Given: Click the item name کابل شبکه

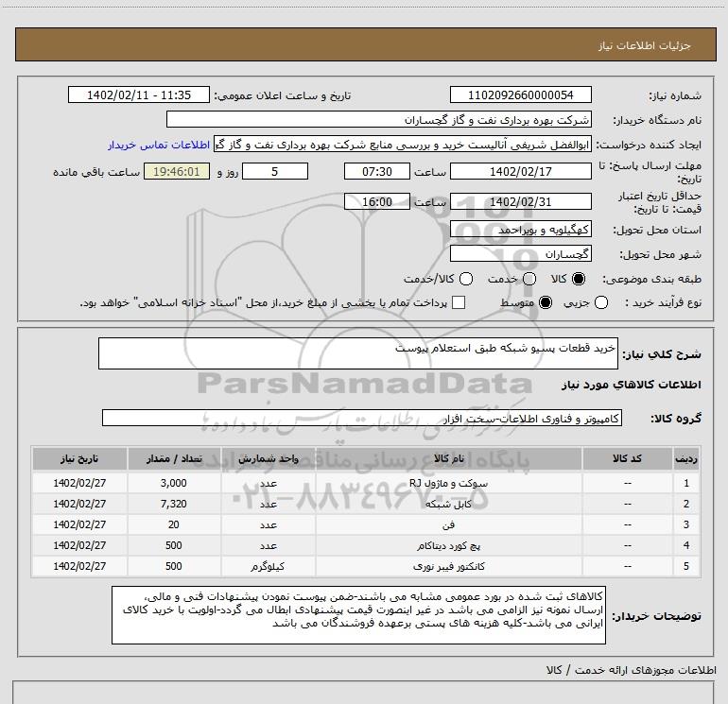Looking at the screenshot, I should [x=448, y=504].
